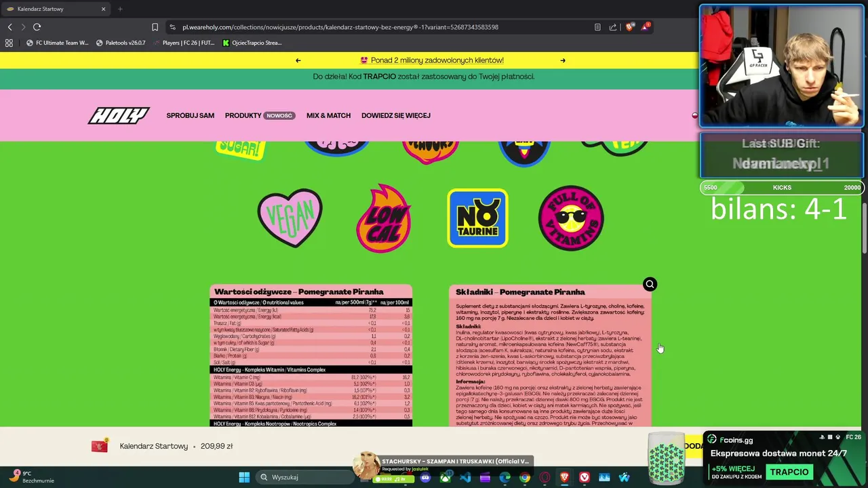This screenshot has width=868, height=488.
Task: Click the share page icon
Action: (x=613, y=27)
